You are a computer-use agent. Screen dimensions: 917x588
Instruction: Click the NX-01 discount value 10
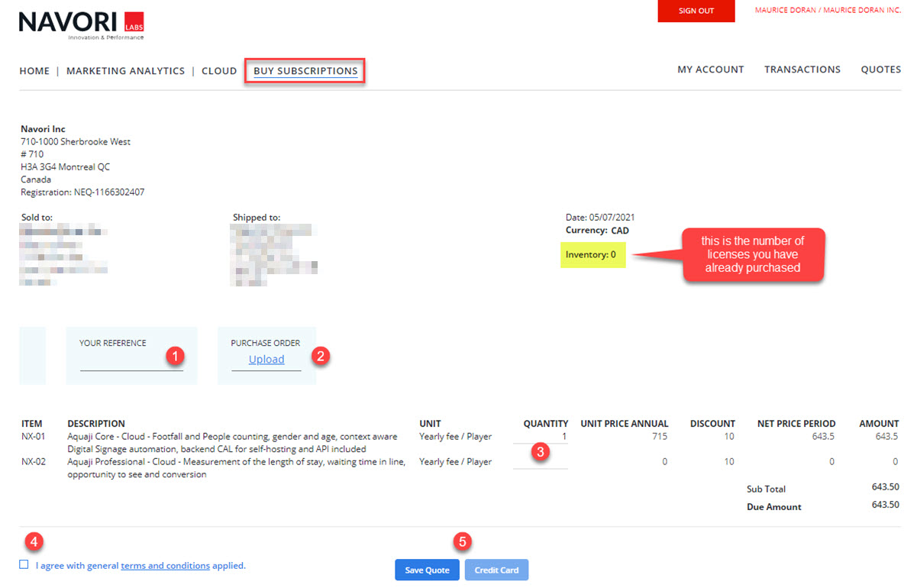click(730, 437)
